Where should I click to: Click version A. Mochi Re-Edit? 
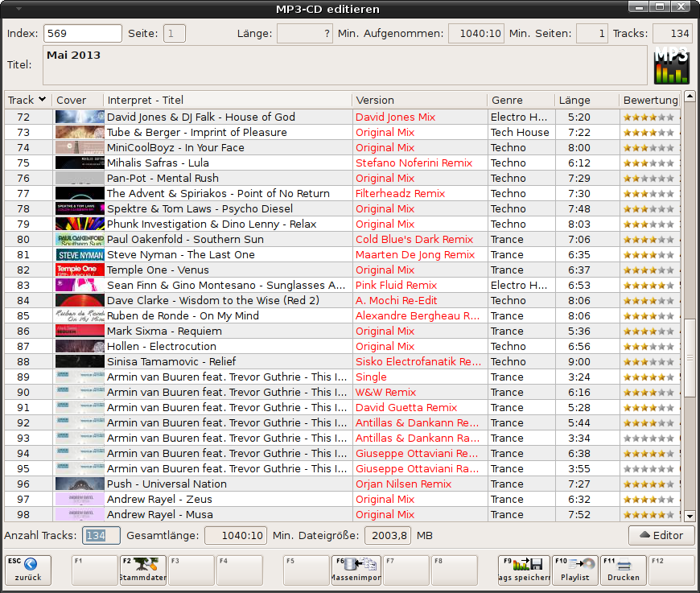(397, 300)
